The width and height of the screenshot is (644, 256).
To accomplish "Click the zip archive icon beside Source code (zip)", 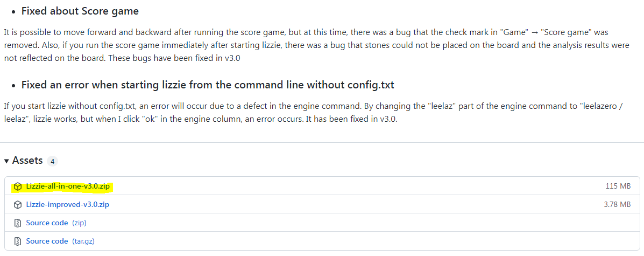I will coord(18,223).
